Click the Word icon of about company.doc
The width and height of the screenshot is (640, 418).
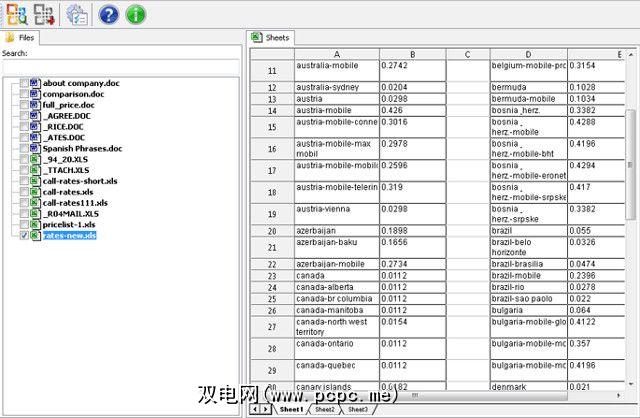pos(35,83)
